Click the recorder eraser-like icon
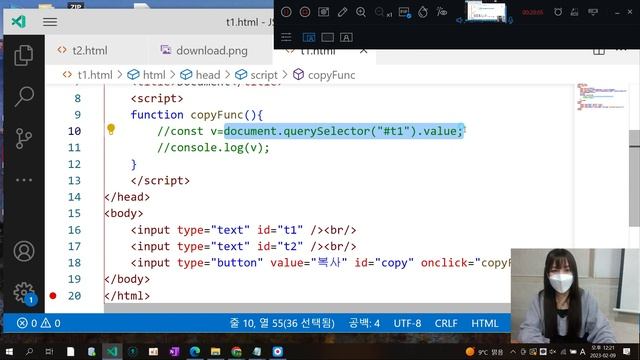This screenshot has width=640, height=360. (574, 12)
